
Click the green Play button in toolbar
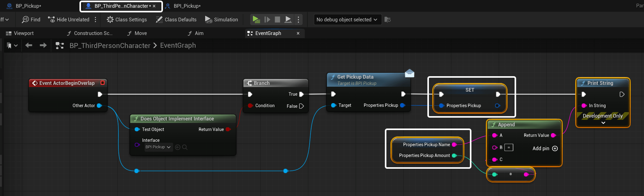[256, 20]
